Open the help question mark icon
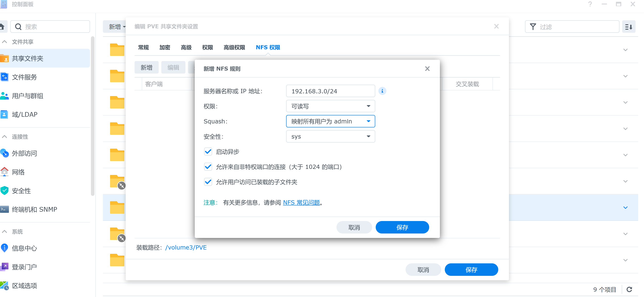This screenshot has width=644, height=297. pyautogui.click(x=590, y=4)
